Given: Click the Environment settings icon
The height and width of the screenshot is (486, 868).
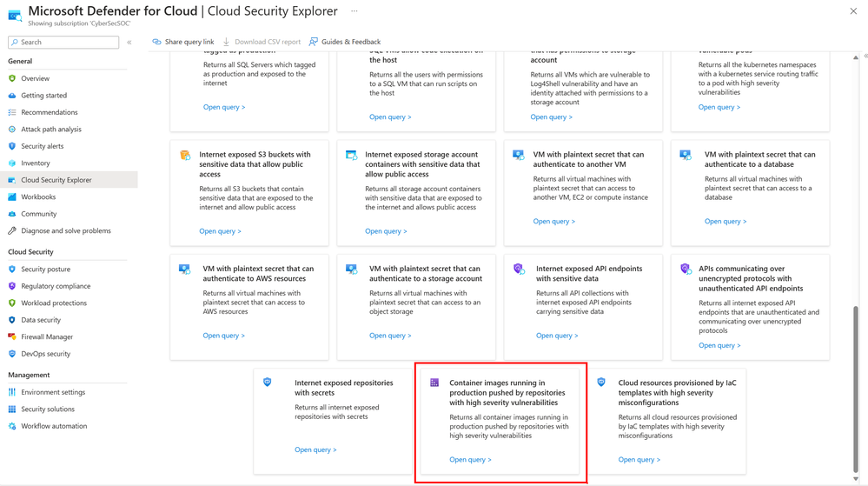Looking at the screenshot, I should point(12,392).
